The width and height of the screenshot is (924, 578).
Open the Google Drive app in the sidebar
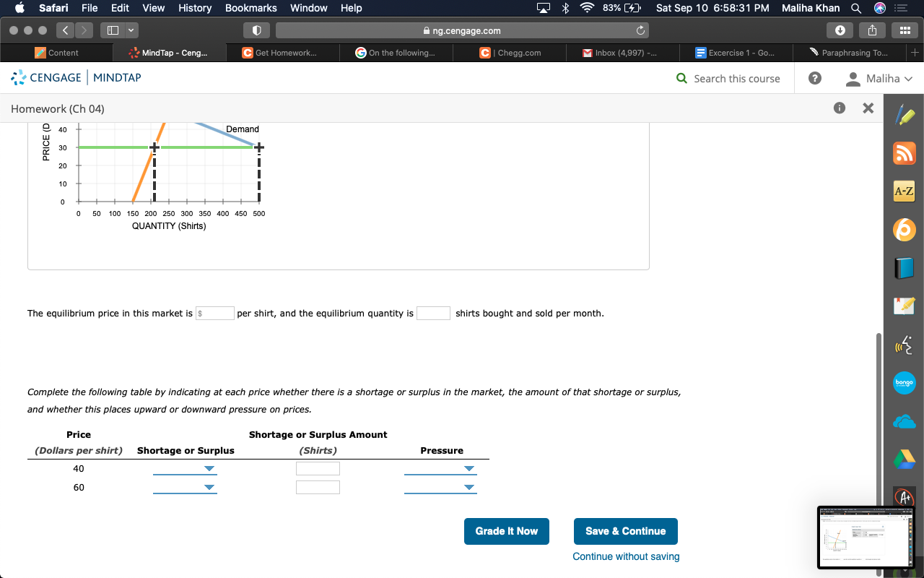pos(904,459)
